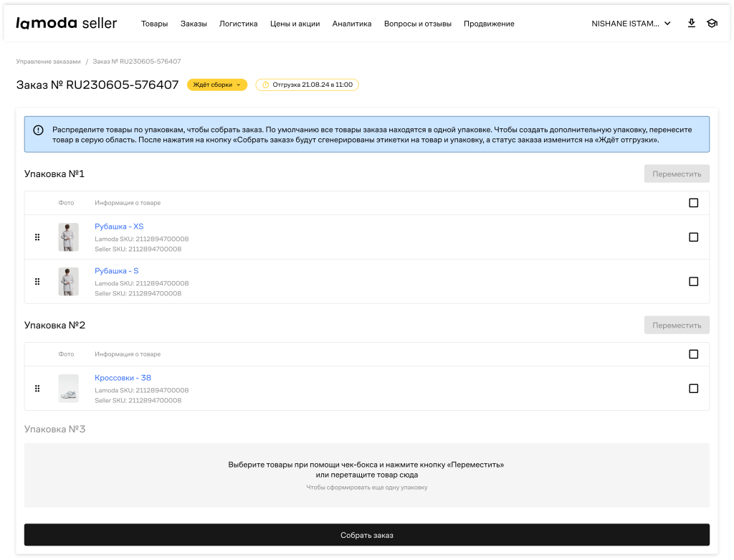Click the download icon in header
This screenshot has height=560, width=734.
coord(691,23)
